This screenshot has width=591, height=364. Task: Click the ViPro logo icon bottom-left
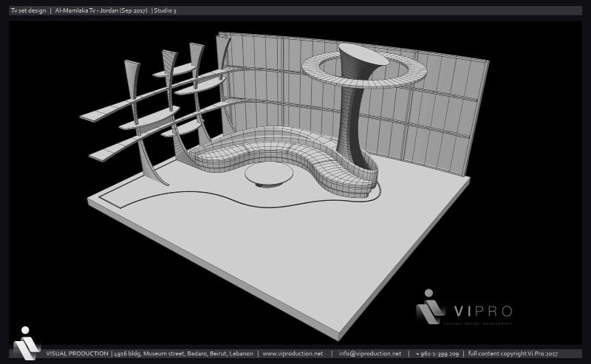(x=27, y=343)
